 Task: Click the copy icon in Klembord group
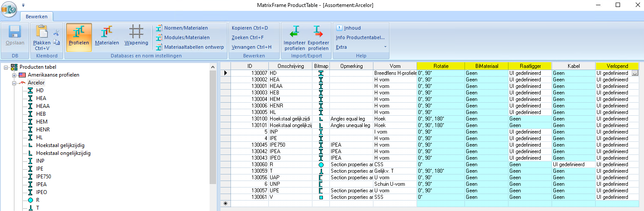[56, 42]
